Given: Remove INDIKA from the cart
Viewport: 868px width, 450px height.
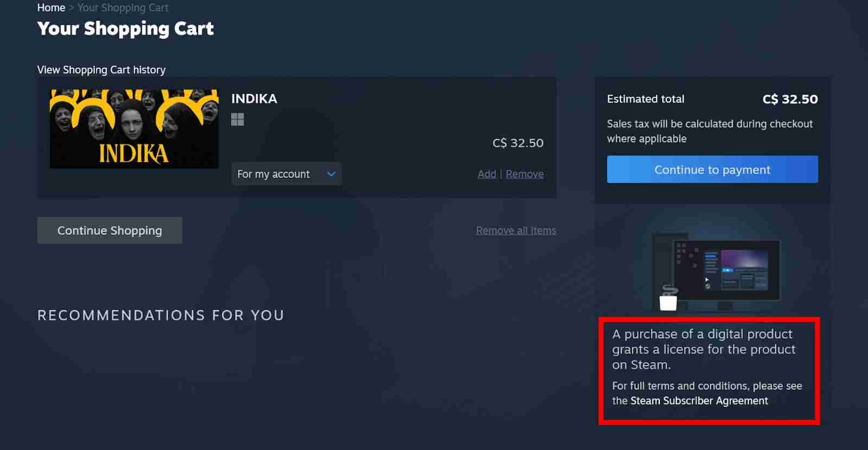Looking at the screenshot, I should 525,174.
